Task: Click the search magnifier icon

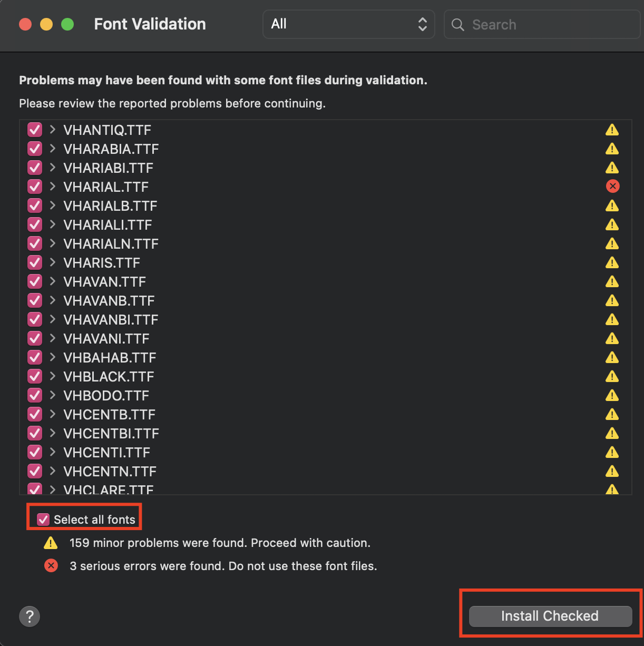Action: coord(458,25)
